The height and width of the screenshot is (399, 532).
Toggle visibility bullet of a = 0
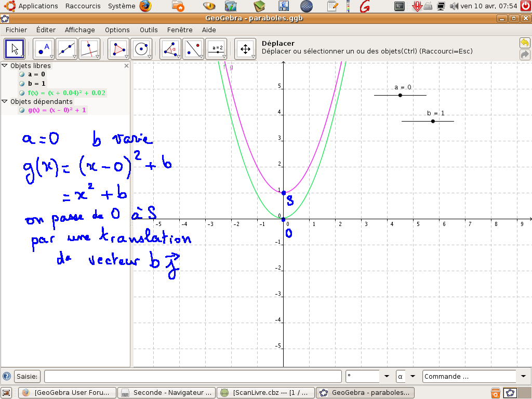[x=22, y=74]
